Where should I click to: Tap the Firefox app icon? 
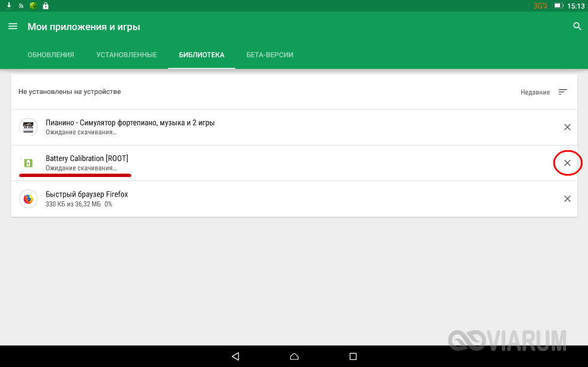click(28, 199)
